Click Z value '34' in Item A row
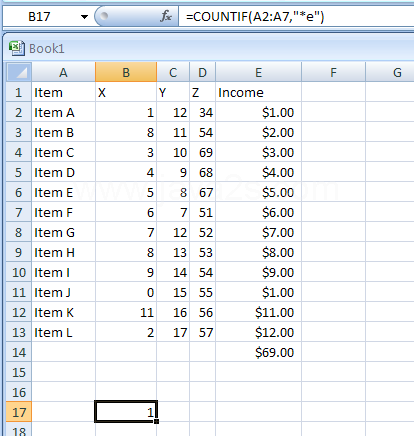This screenshot has height=436, width=414. [202, 112]
